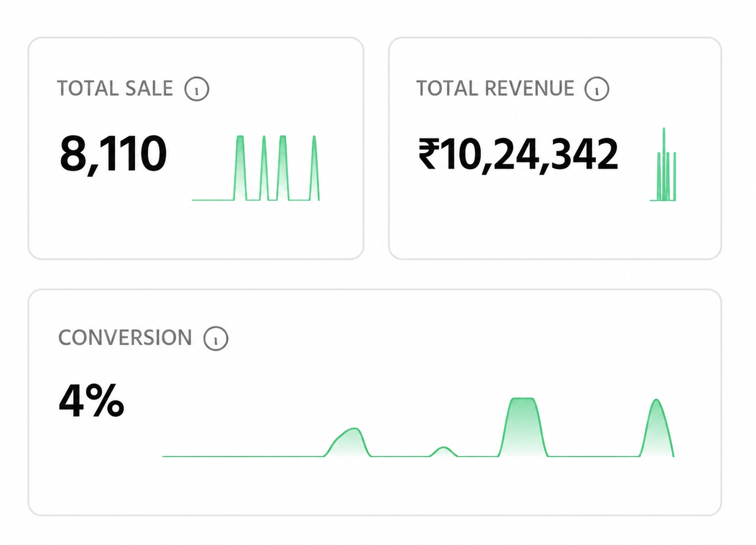Click the Conversion sparkline chart
The width and height of the screenshot is (756, 545).
click(x=418, y=427)
